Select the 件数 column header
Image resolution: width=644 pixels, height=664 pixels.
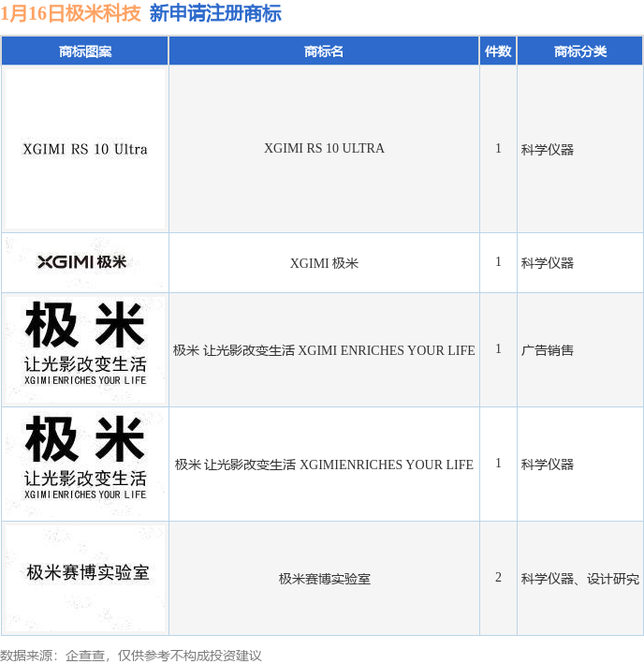(498, 52)
